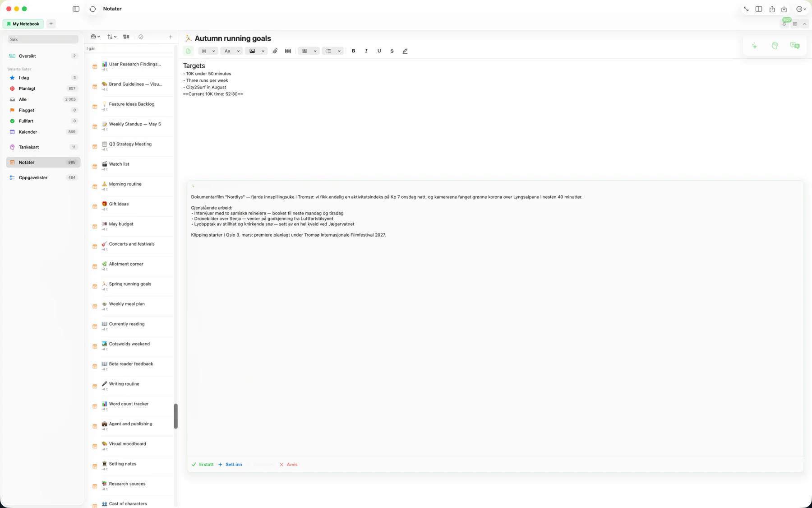Image resolution: width=812 pixels, height=508 pixels.
Task: Select Fullført smart list
Action: [43, 121]
